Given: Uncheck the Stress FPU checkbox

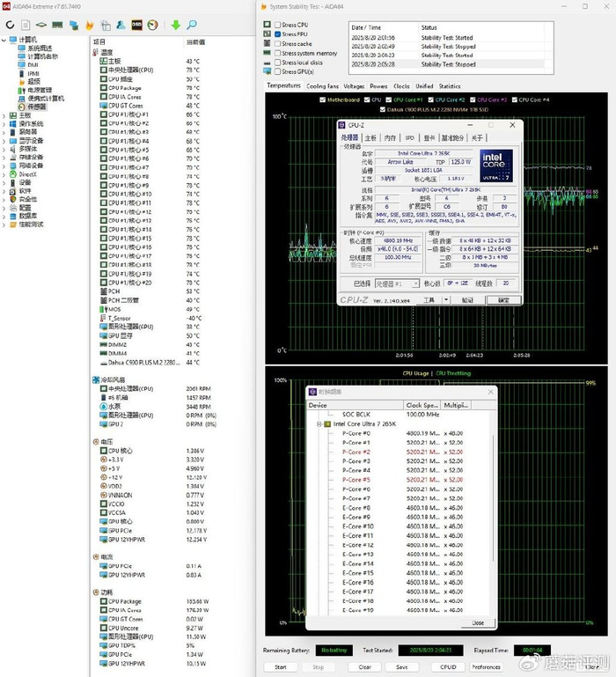Looking at the screenshot, I should pos(278,34).
